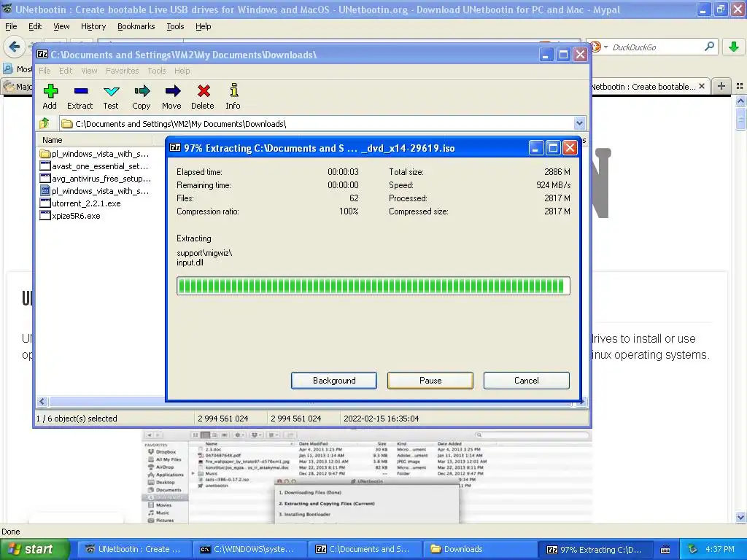This screenshot has height=560, width=747.
Task: Open the Mypal downloads arrow icon
Action: [x=734, y=47]
